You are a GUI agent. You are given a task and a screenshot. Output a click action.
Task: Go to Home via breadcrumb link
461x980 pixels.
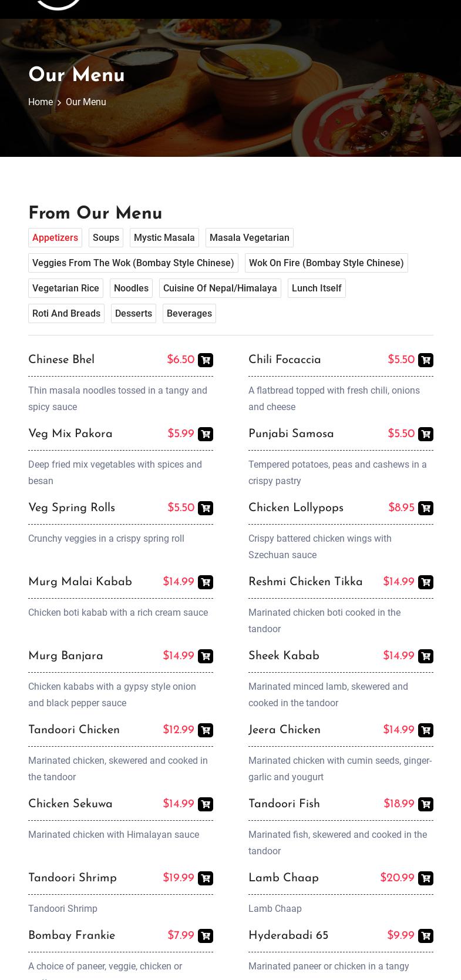[x=41, y=102]
